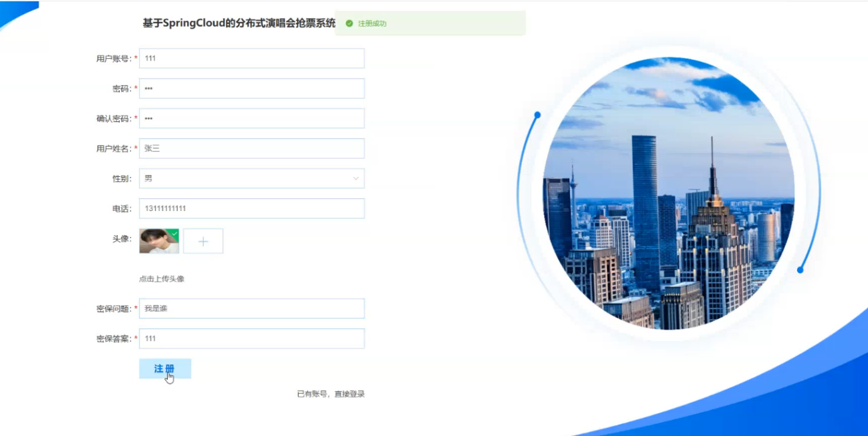
Task: Click the 点击上传头像 hint text
Action: pos(162,278)
